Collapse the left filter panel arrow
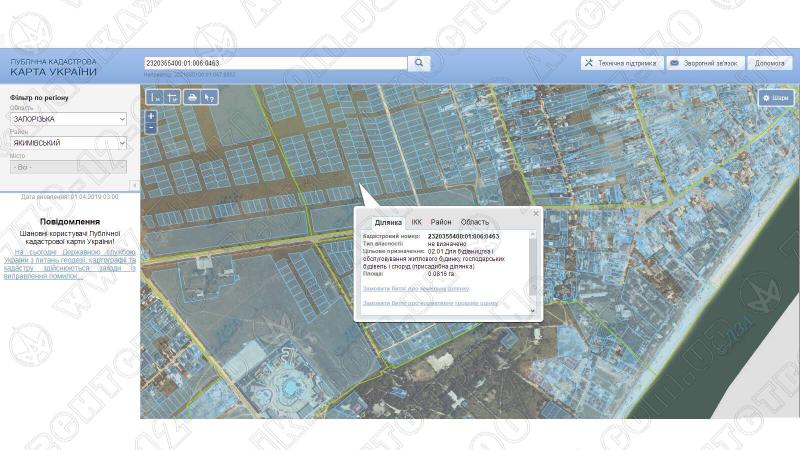Image resolution: width=800 pixels, height=450 pixels. point(134,185)
